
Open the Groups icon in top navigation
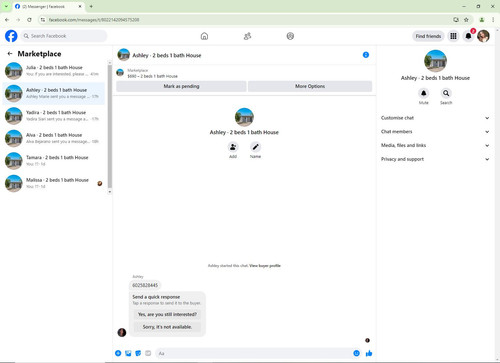(x=290, y=36)
